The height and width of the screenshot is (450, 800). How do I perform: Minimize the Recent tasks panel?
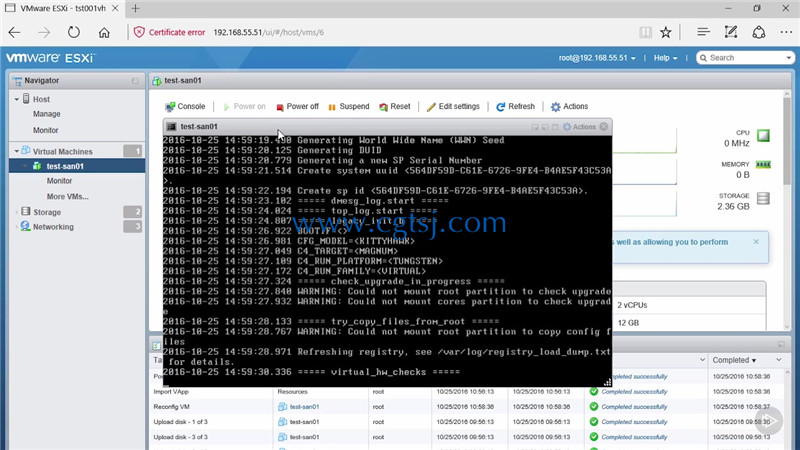781,344
